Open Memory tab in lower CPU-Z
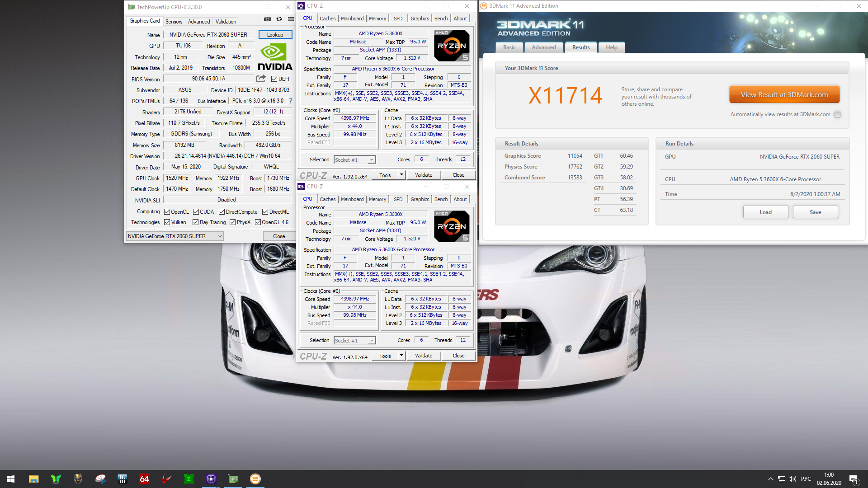Image resolution: width=868 pixels, height=488 pixels. coord(377,199)
